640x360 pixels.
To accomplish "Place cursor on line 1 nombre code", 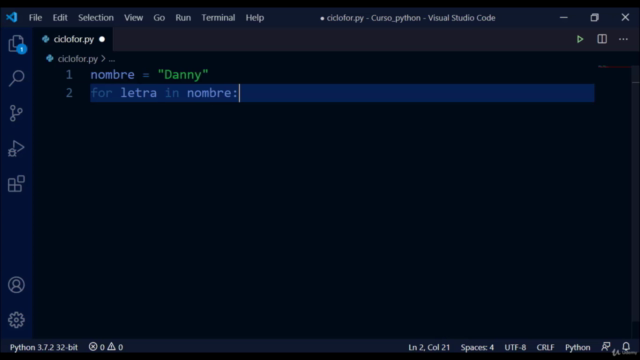I will tap(112, 75).
